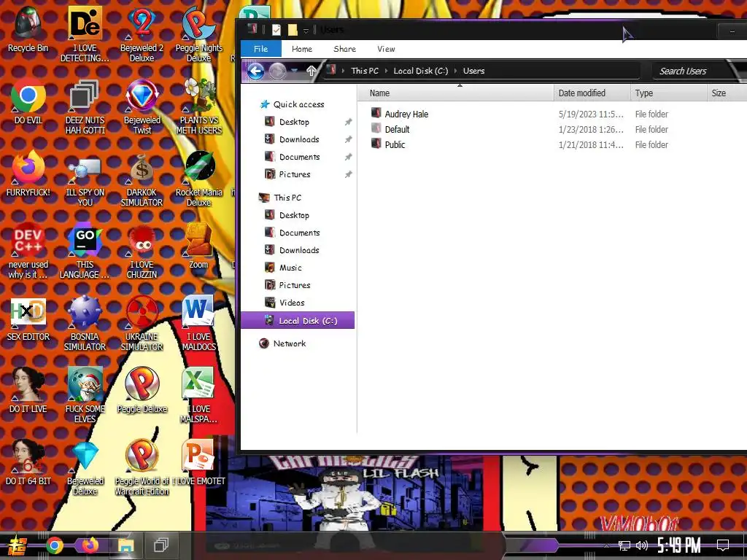Click Local Disk (C:) in address breadcrumb
This screenshot has width=747, height=560.
pyautogui.click(x=421, y=71)
